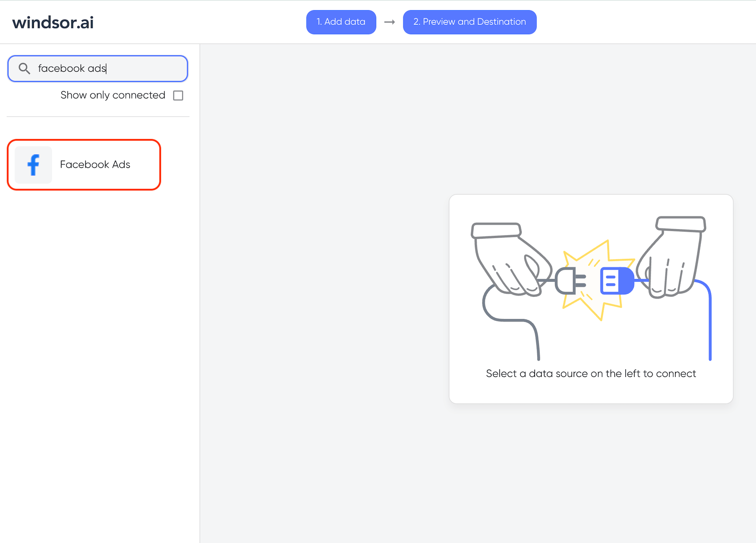
Task: Click the highlighted red outlined connector
Action: click(84, 165)
